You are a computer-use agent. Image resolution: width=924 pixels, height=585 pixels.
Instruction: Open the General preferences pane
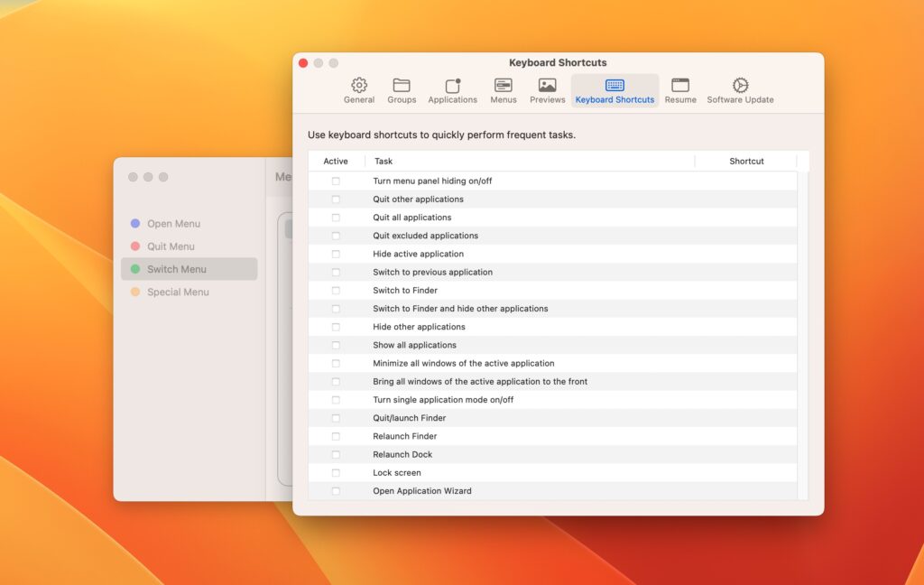(x=359, y=88)
